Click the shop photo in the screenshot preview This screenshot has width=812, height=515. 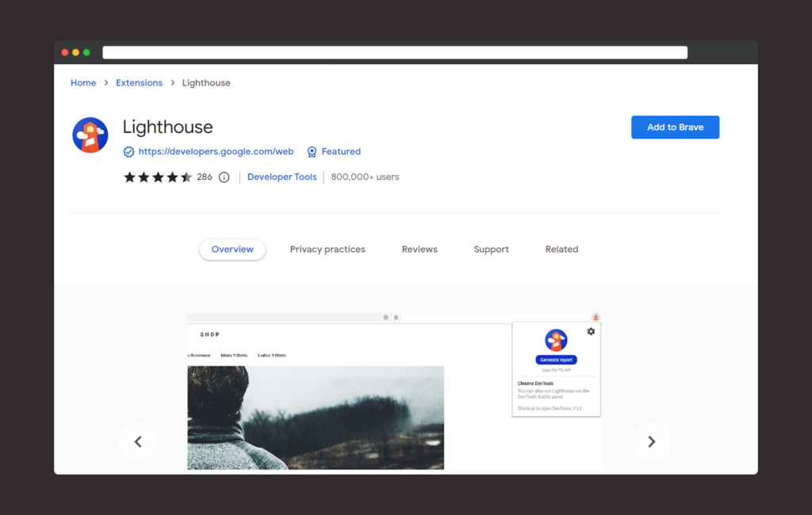click(x=316, y=418)
